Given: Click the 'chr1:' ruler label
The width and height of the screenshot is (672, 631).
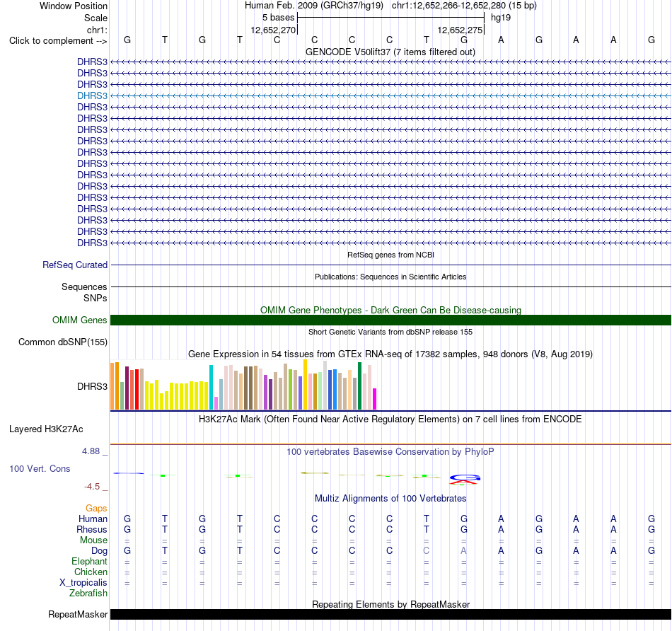Looking at the screenshot, I should point(98,30).
